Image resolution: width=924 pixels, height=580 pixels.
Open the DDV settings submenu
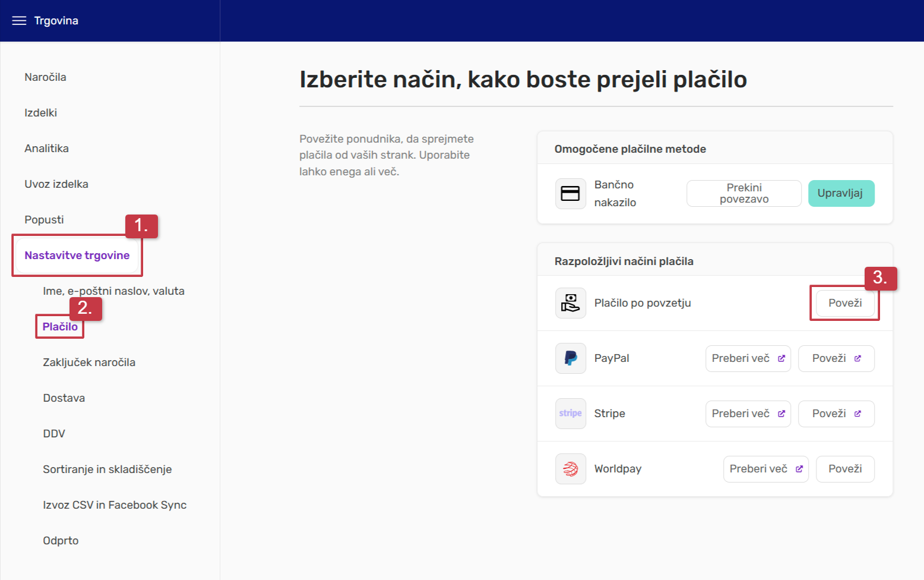(54, 434)
